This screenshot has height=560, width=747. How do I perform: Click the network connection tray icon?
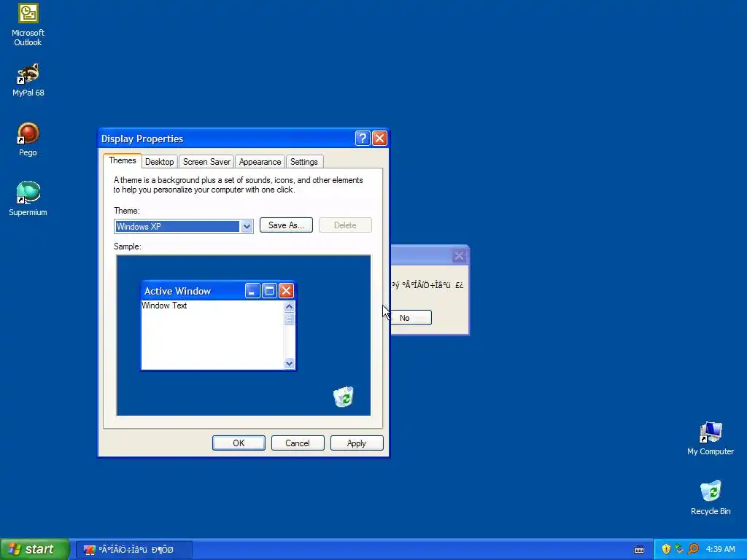679,549
